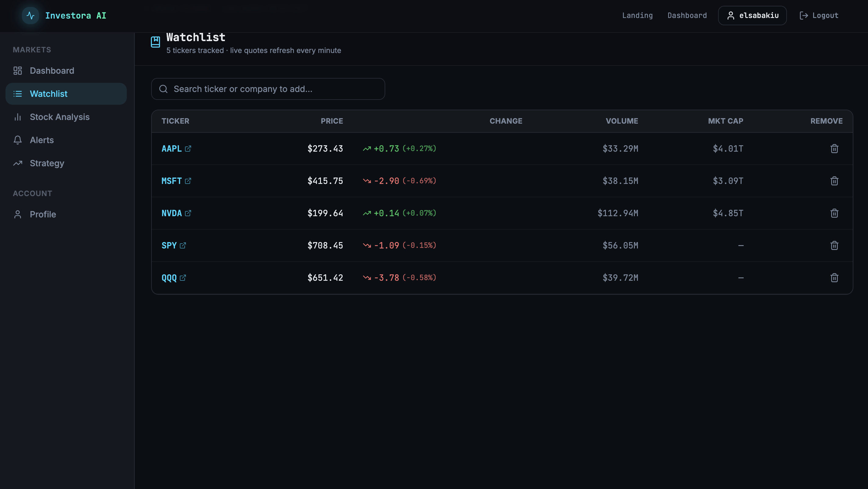Click the Strategy trending arrow icon
This screenshot has width=868, height=489.
(x=17, y=163)
